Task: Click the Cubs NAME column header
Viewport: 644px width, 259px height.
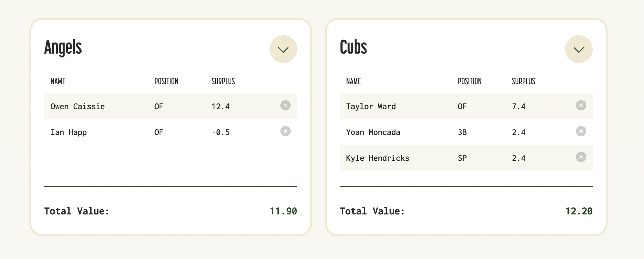Action: (x=353, y=81)
